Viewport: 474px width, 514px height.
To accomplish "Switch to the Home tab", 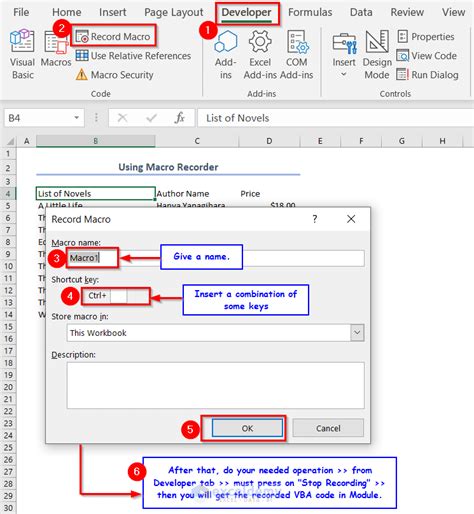I will (67, 12).
